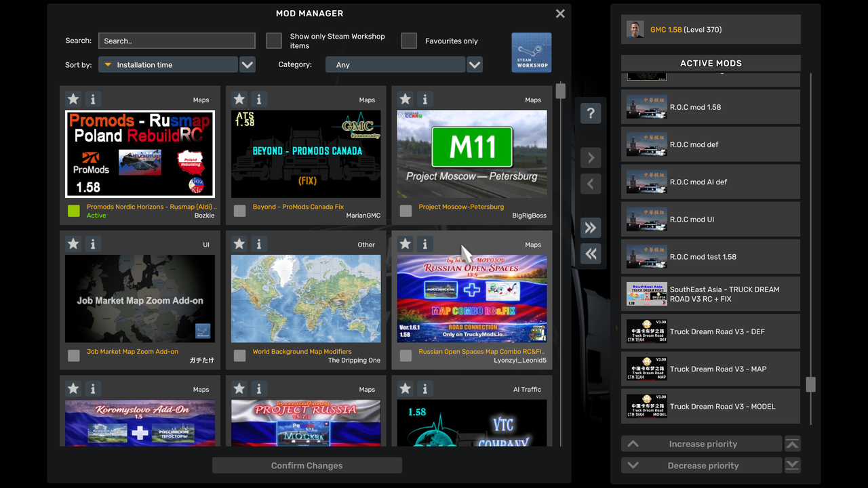The image size is (868, 488).
Task: Show info for Promods Nordic Horizons mod
Action: click(x=93, y=99)
